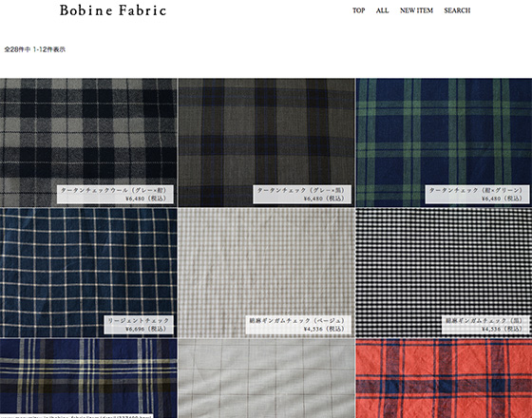The image size is (532, 418).
Task: Open navy and green tartan check thumbnail
Action: (445, 142)
